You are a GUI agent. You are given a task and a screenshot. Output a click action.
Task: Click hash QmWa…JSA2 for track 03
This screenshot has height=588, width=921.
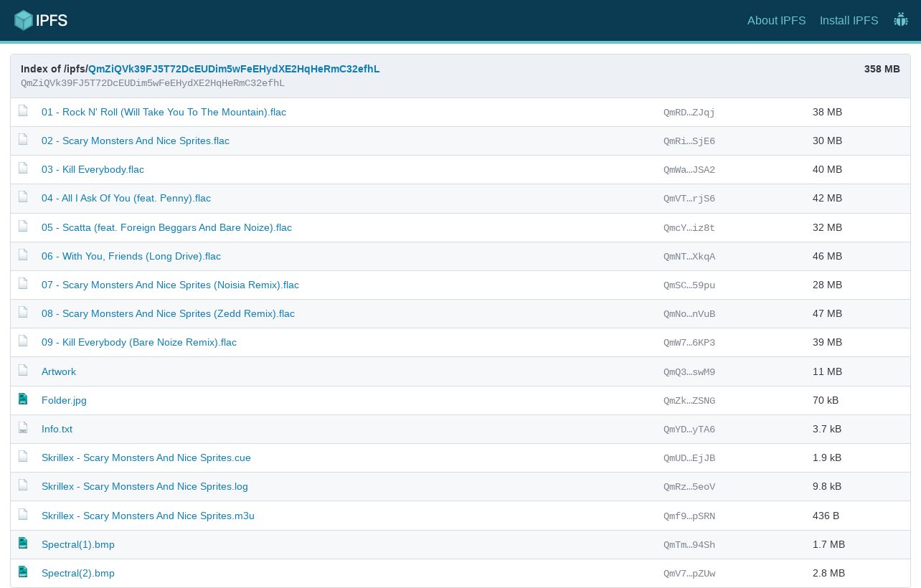[x=689, y=170]
